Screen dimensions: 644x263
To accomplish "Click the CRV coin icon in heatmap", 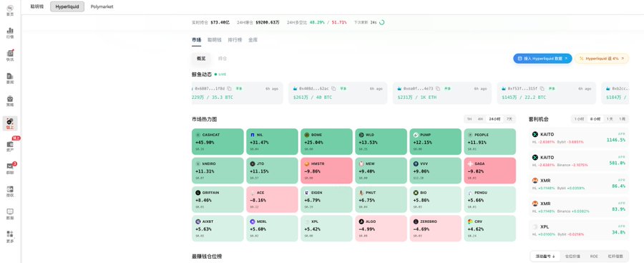I will tap(470, 221).
